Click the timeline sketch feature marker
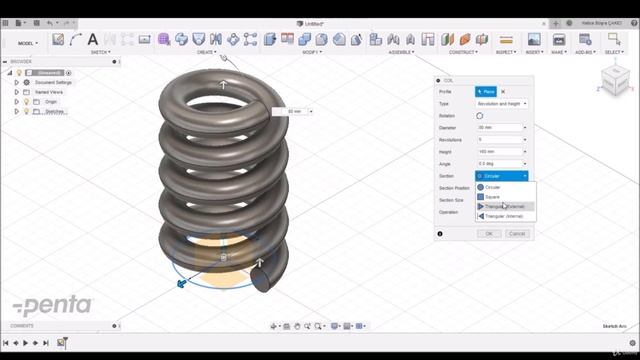Viewport: 640px width, 360px height. click(61, 342)
